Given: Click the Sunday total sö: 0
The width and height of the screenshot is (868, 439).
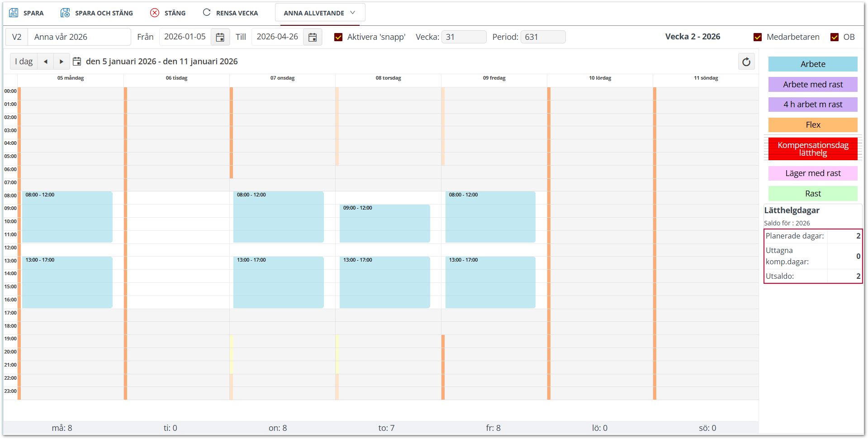Looking at the screenshot, I should tap(707, 428).
